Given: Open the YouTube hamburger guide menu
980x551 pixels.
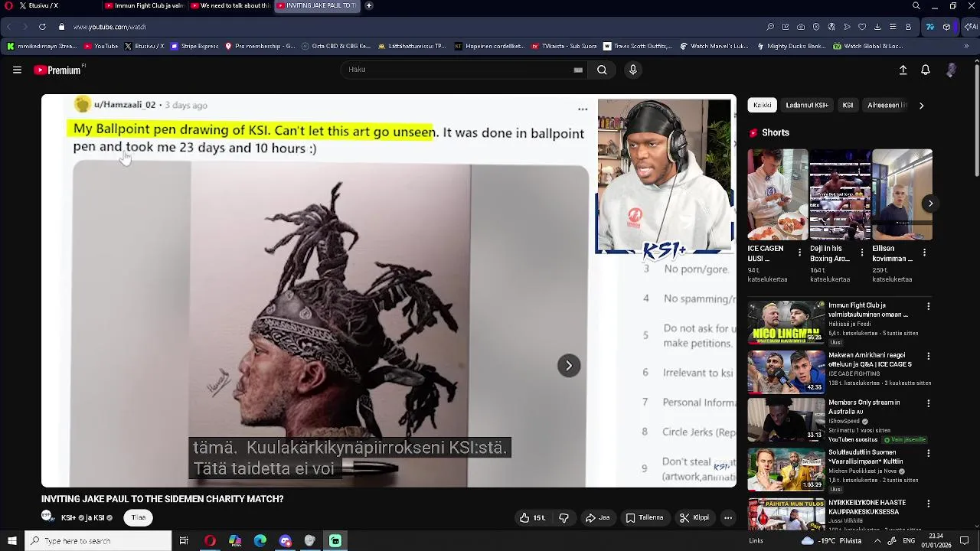Looking at the screenshot, I should point(17,70).
